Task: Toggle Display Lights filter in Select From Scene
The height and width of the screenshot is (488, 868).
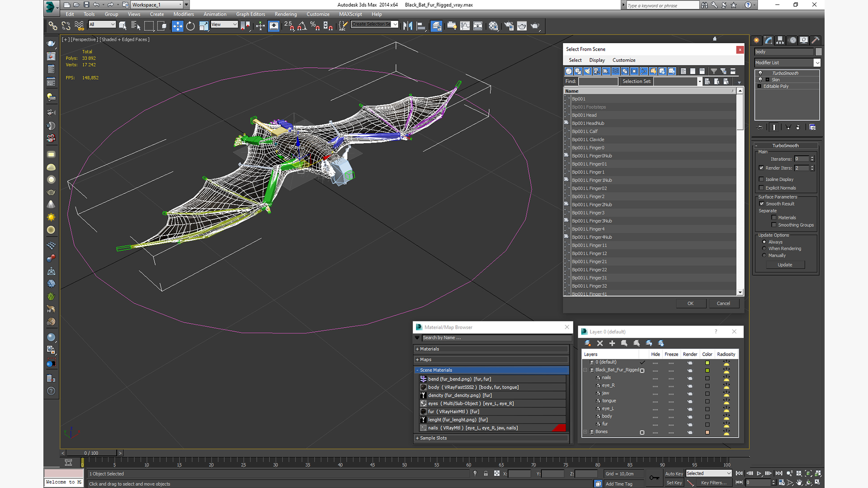Action: pyautogui.click(x=587, y=71)
